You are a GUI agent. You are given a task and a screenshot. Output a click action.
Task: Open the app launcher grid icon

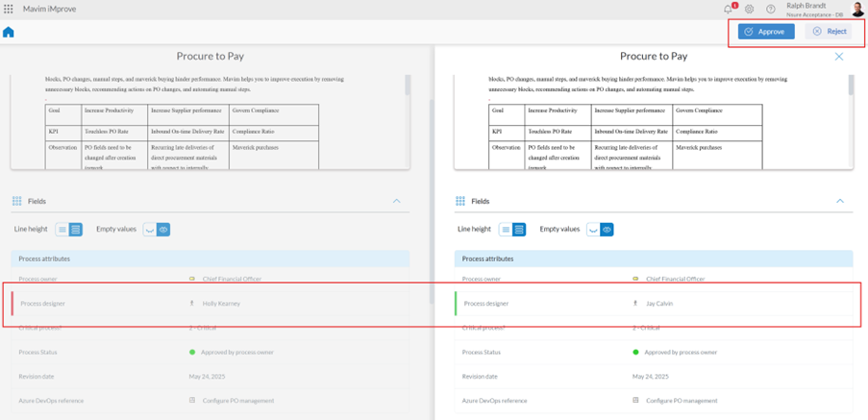pyautogui.click(x=9, y=9)
